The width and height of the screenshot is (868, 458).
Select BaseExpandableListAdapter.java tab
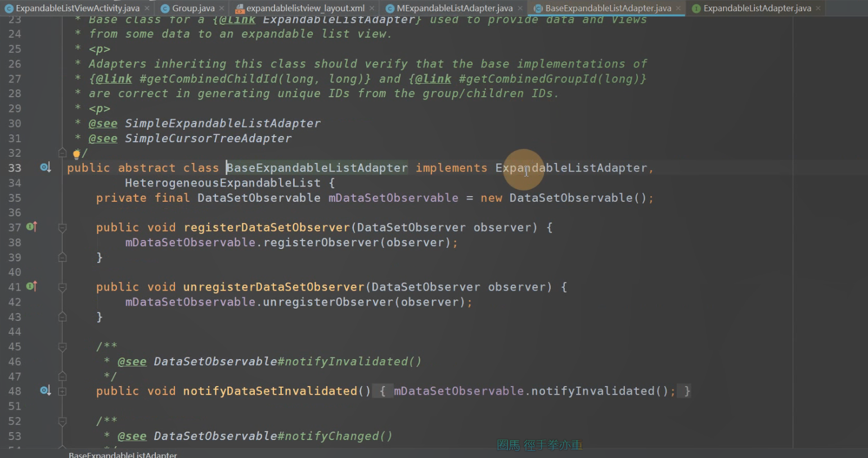608,8
